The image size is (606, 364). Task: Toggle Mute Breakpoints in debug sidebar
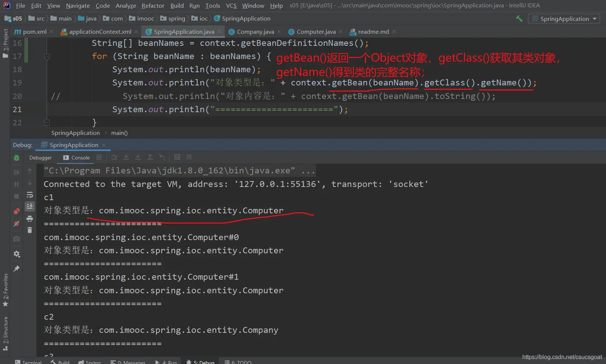click(17, 224)
